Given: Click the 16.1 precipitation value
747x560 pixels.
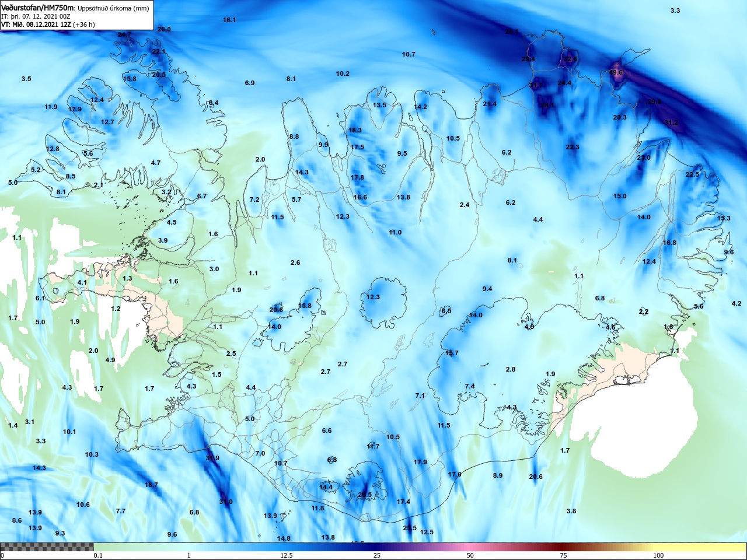Looking at the screenshot, I should pos(229,20).
